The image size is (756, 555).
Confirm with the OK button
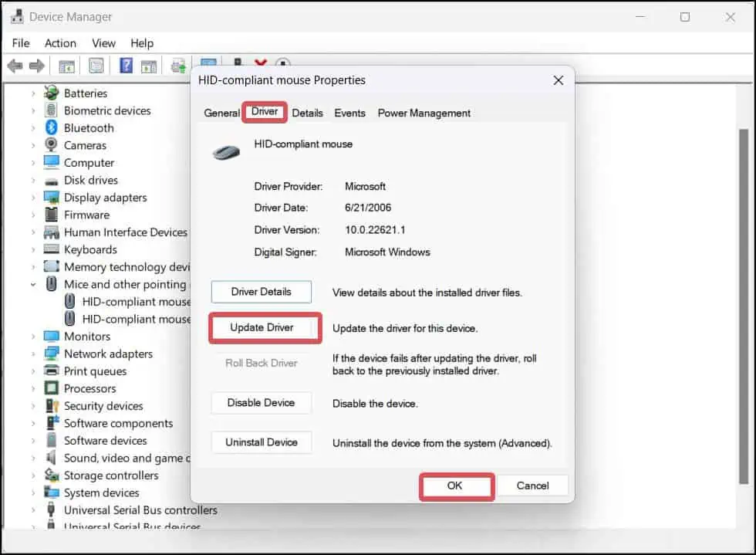point(454,486)
